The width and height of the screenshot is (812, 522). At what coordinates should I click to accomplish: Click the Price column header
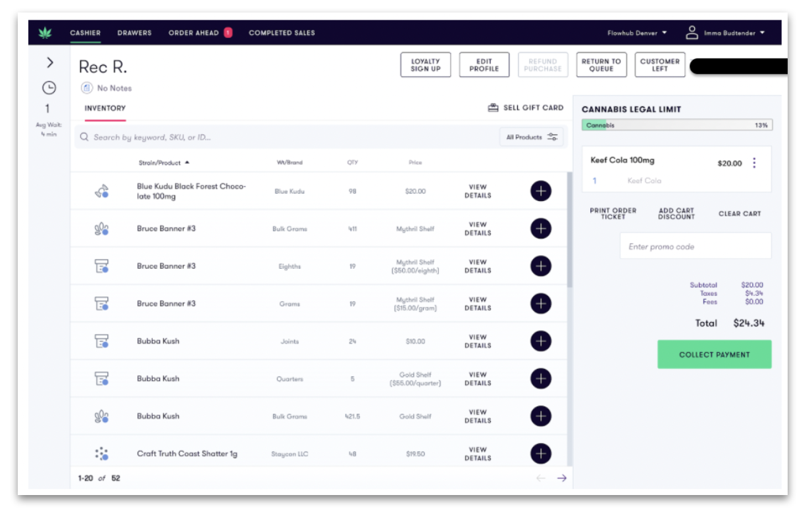415,162
